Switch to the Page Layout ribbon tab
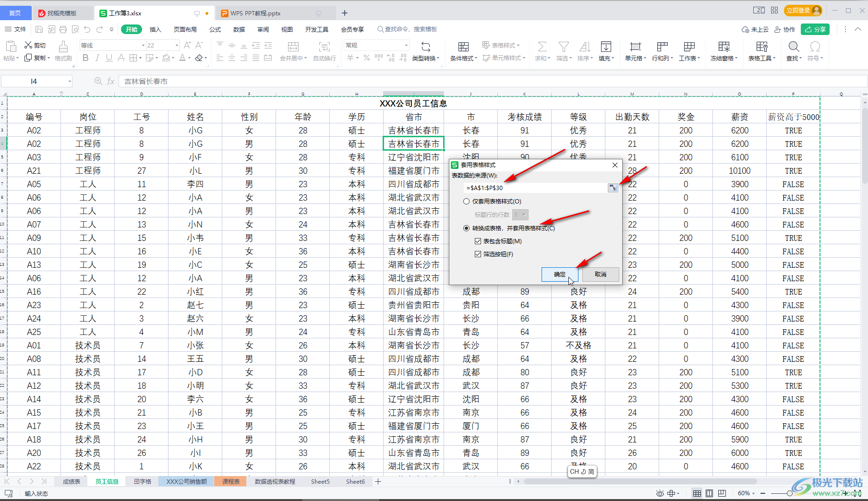This screenshot has width=868, height=501. pos(185,29)
